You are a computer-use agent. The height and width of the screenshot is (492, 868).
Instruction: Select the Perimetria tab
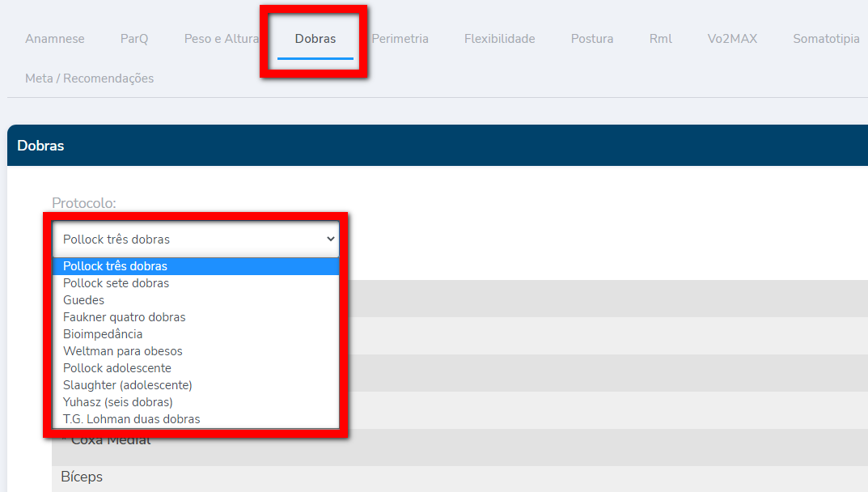pyautogui.click(x=400, y=39)
